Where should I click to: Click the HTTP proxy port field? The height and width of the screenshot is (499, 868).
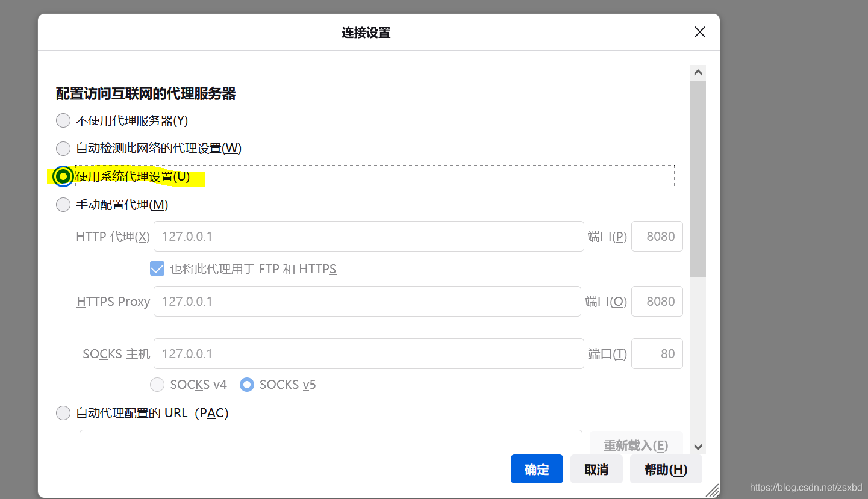[x=657, y=237]
